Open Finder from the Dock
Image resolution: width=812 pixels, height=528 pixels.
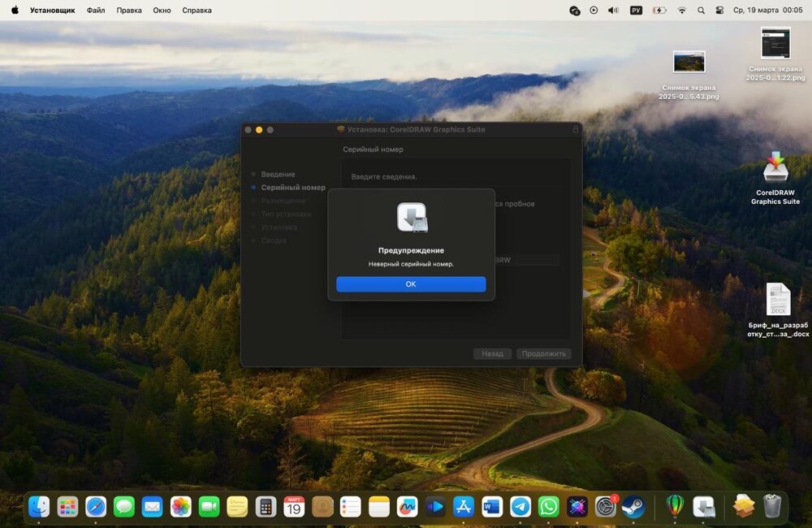point(39,507)
